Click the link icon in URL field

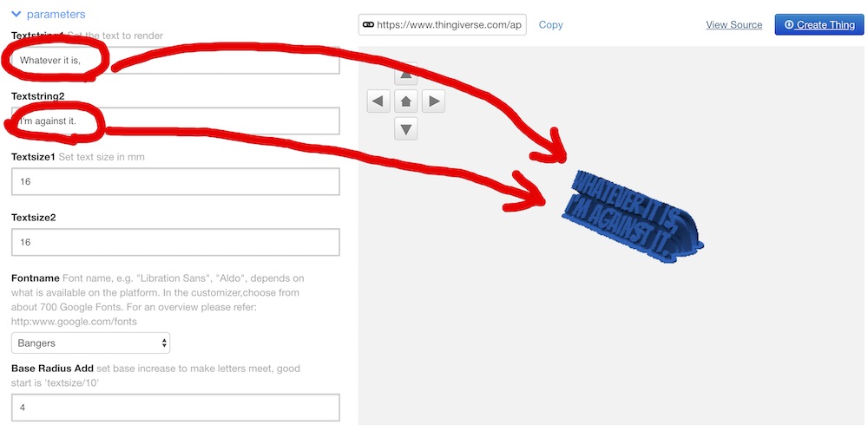pyautogui.click(x=367, y=25)
